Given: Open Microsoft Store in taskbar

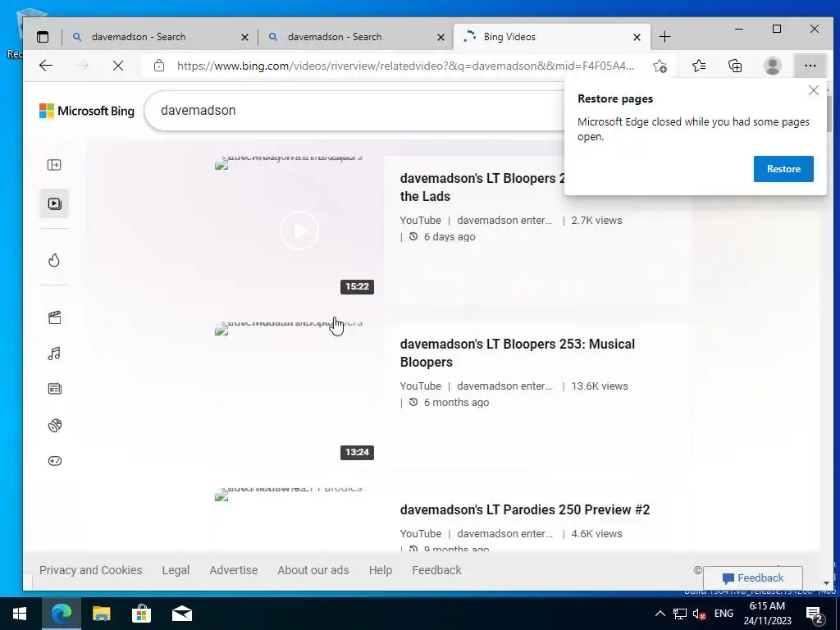Looking at the screenshot, I should (x=141, y=614).
